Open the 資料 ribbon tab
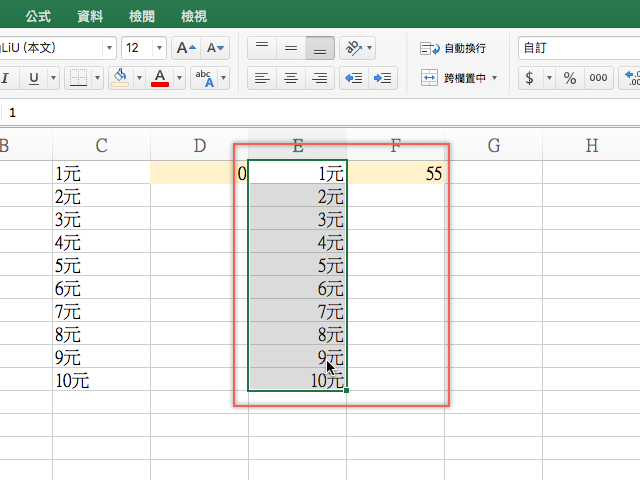The image size is (640, 480). point(90,16)
